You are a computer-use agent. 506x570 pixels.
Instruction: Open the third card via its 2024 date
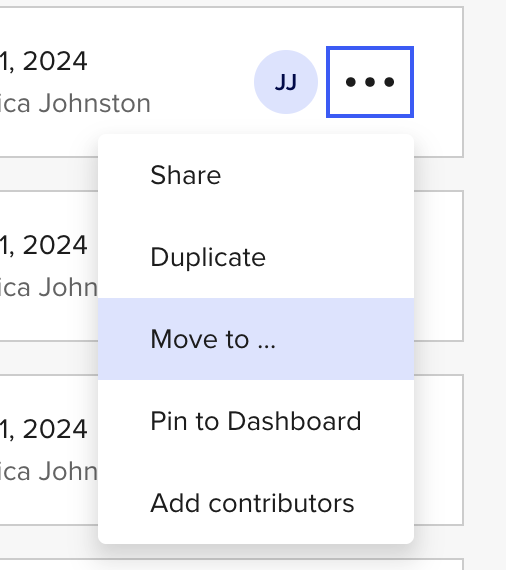44,429
